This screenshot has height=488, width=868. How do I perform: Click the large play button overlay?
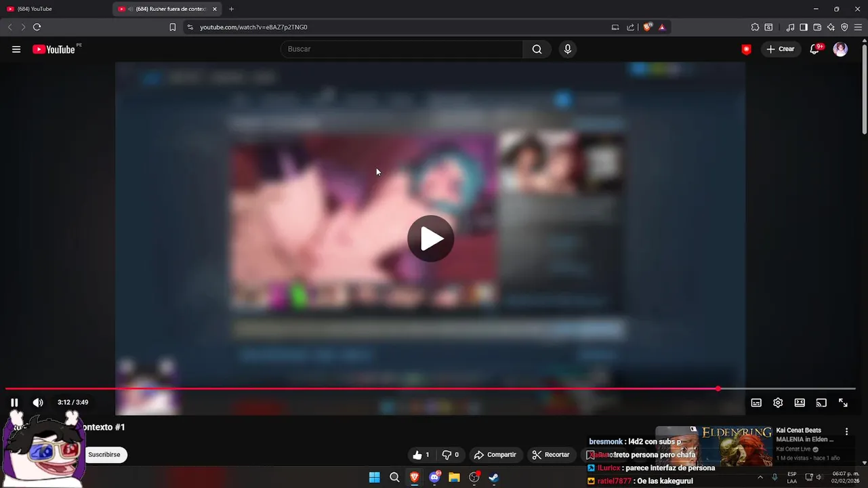tap(431, 239)
